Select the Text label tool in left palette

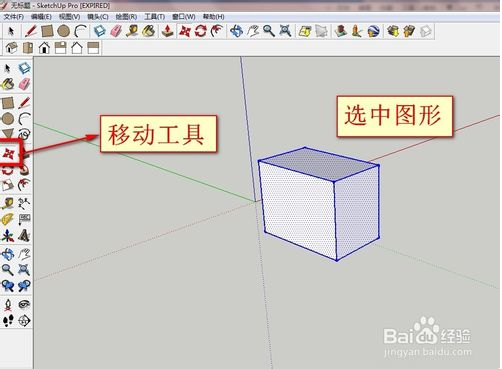pos(24,219)
